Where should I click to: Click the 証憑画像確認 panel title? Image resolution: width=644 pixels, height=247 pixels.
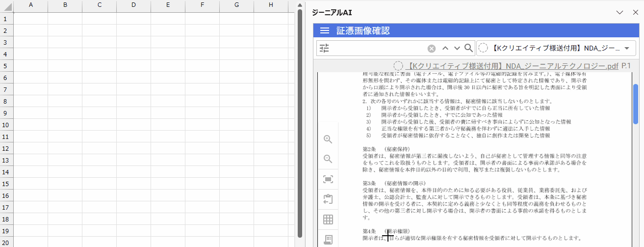pos(363,30)
